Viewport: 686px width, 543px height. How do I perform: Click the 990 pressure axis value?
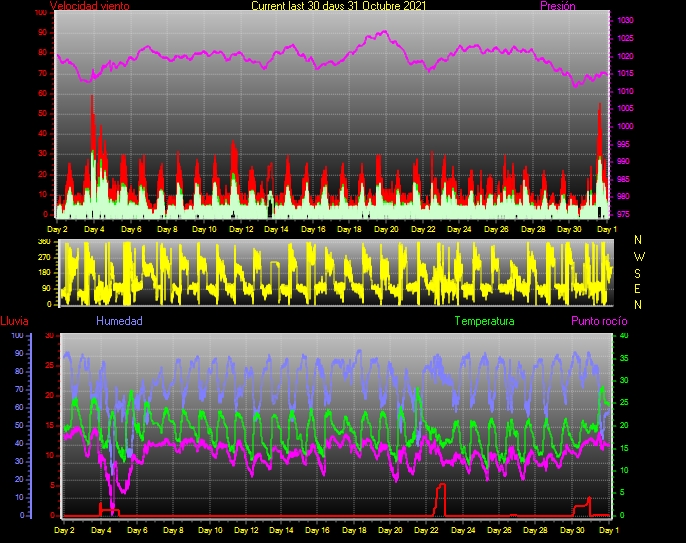point(623,161)
